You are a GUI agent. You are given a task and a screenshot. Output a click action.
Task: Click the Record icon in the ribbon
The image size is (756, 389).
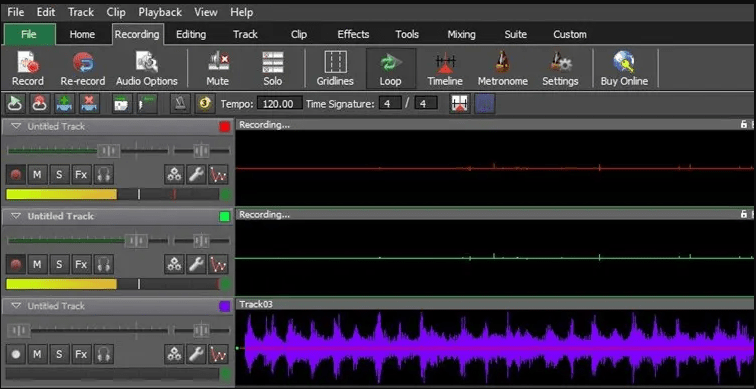[x=27, y=68]
